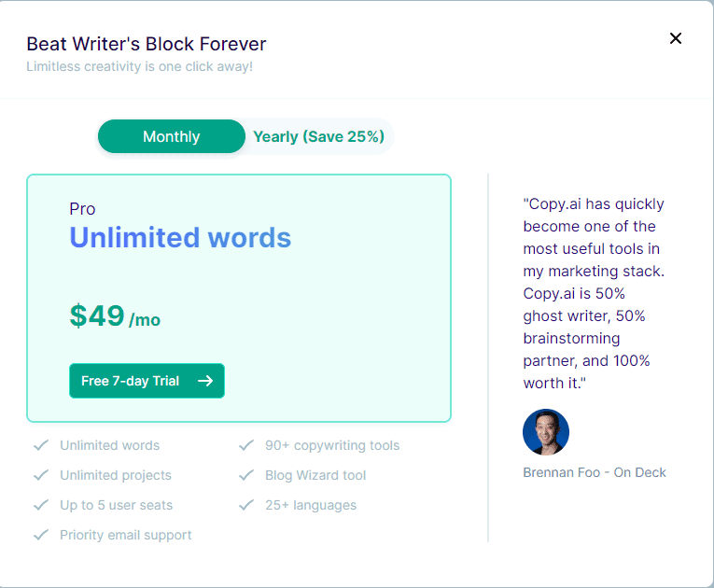Viewport: 714px width, 588px height.
Task: Click Brennan Foo's profile photo
Action: (x=546, y=432)
